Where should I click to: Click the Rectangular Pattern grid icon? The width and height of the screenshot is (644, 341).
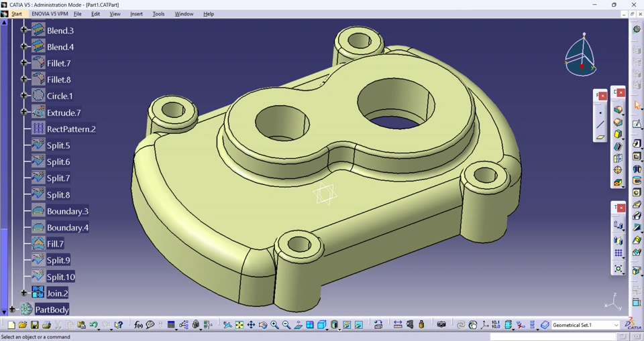[618, 253]
